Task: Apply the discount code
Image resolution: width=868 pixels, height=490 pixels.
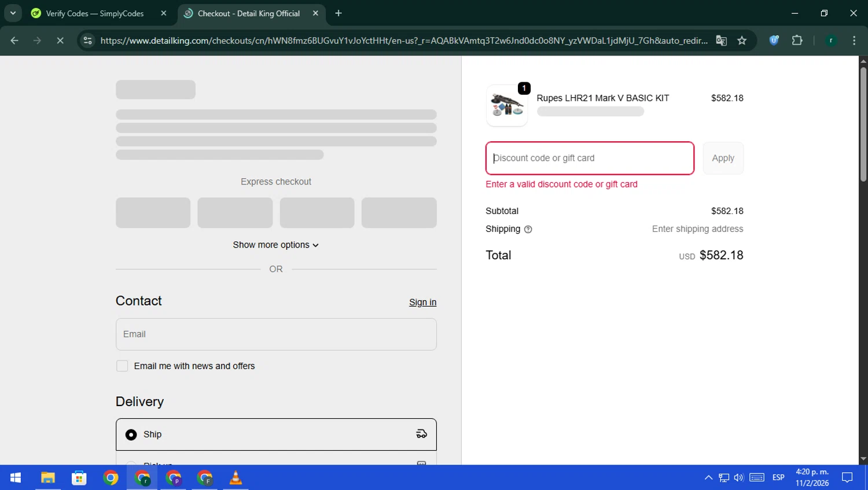Action: coord(723,158)
